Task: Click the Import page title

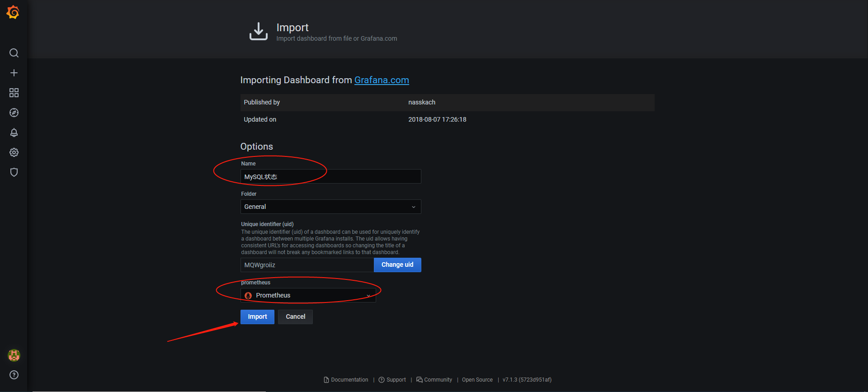Action: [292, 28]
